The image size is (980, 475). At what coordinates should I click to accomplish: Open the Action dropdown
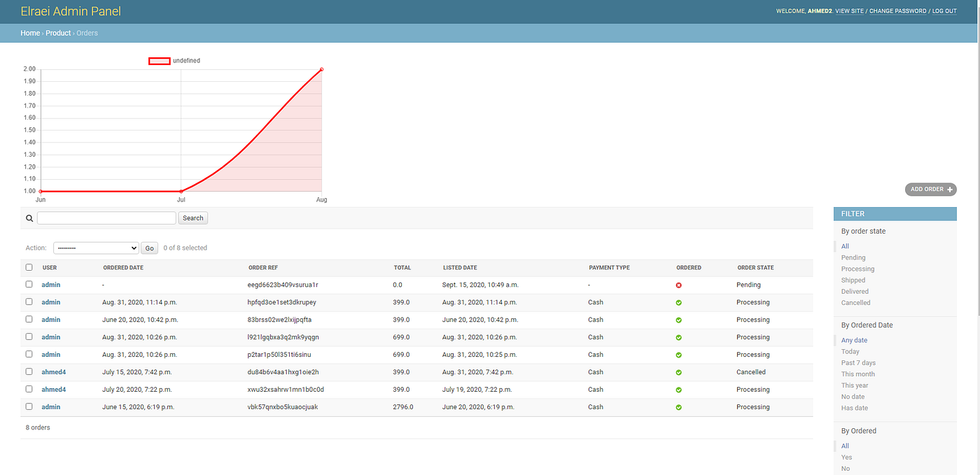[x=97, y=248]
